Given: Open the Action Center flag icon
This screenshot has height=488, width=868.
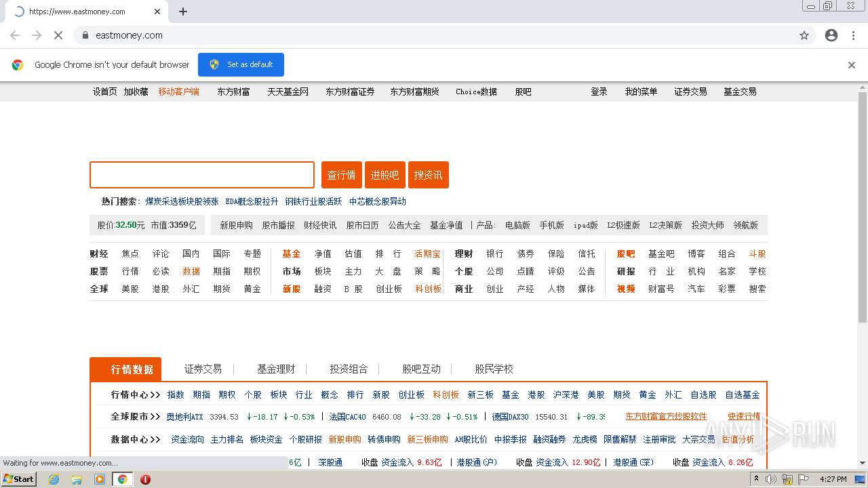Looking at the screenshot, I should point(804,479).
